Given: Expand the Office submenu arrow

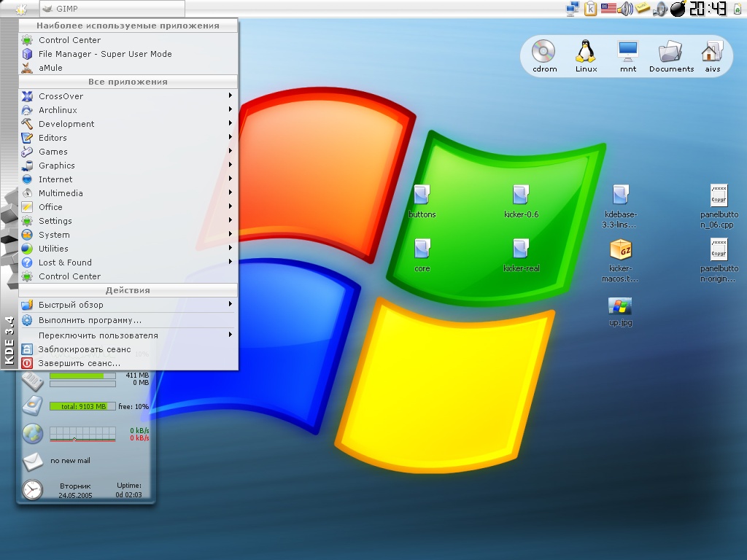Looking at the screenshot, I should point(230,206).
